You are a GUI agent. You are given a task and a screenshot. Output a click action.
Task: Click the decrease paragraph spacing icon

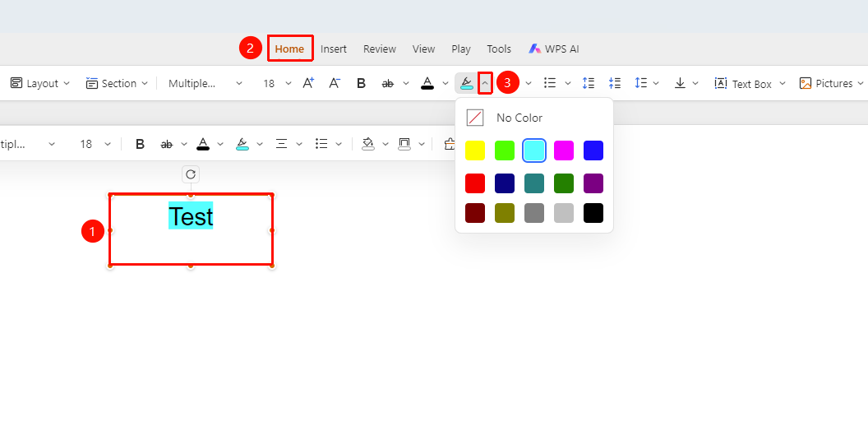pos(615,83)
